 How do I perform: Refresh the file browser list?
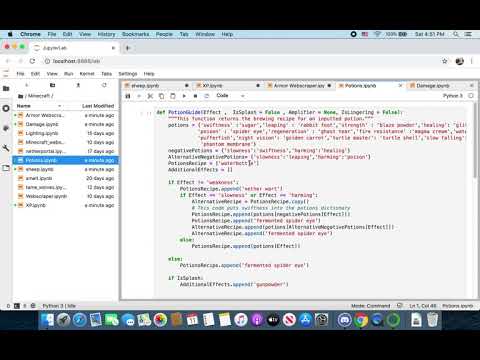[x=104, y=85]
